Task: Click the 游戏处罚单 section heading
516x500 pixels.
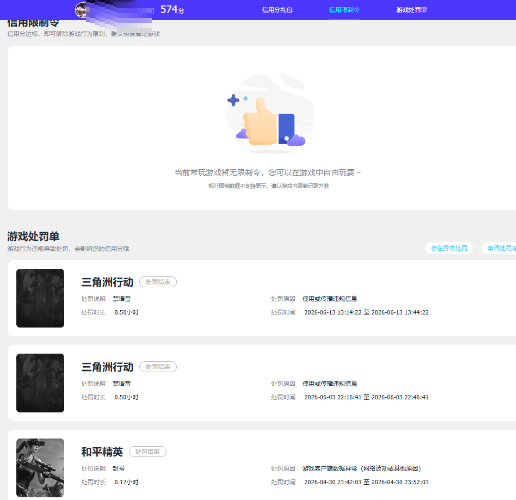Action: [x=33, y=236]
